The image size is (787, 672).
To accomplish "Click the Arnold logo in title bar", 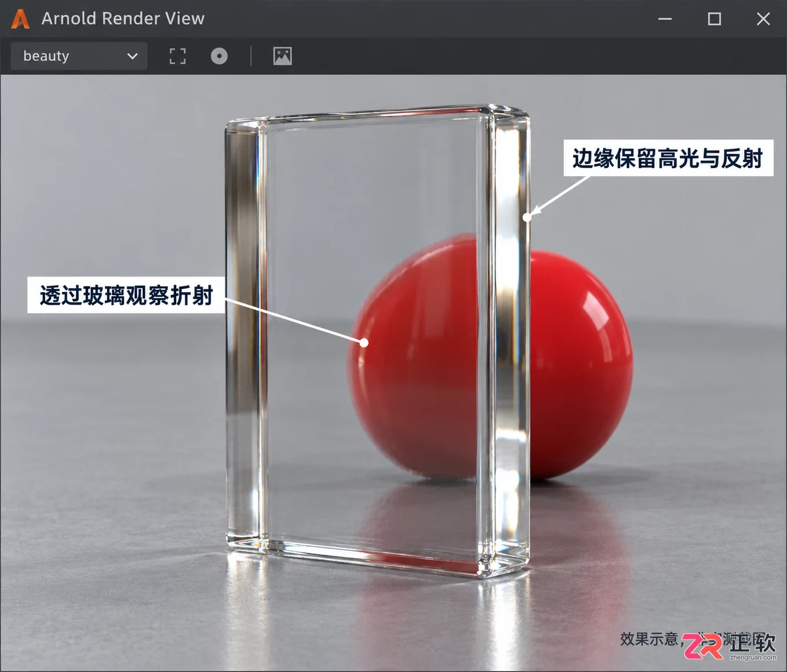I will (20, 19).
